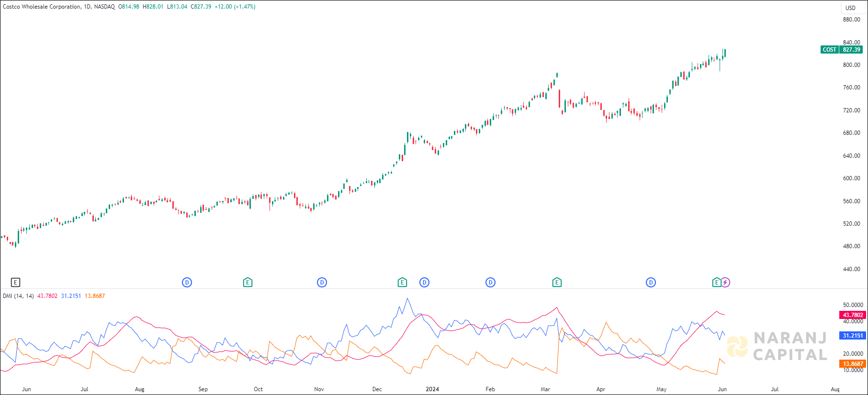The image size is (868, 395).
Task: Click the 50.0000 indicator scale label
Action: [x=853, y=305]
